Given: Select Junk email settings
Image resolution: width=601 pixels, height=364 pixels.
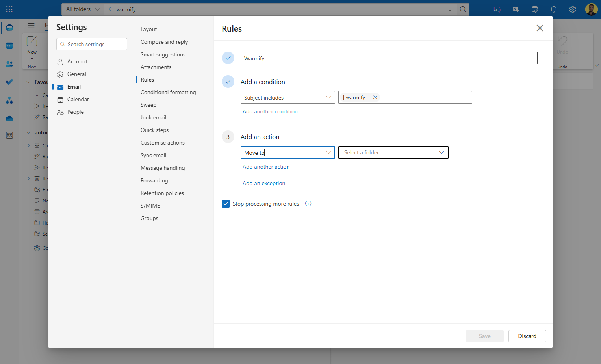Looking at the screenshot, I should (153, 117).
